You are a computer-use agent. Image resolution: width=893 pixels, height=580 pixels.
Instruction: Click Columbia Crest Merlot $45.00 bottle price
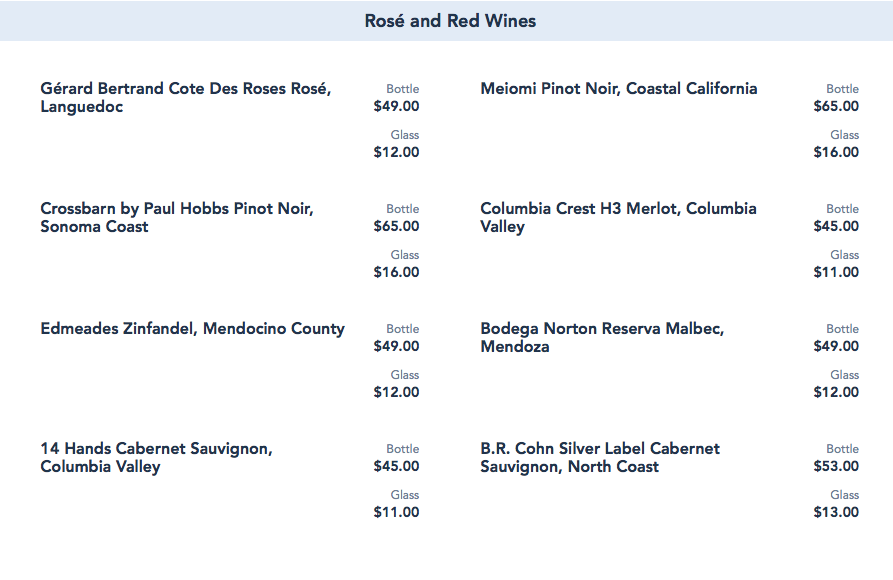tap(836, 226)
